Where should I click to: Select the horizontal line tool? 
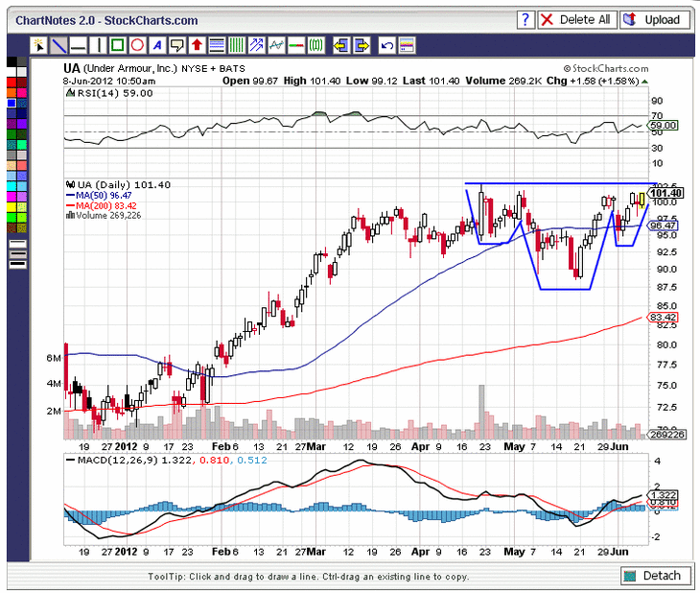tap(78, 45)
